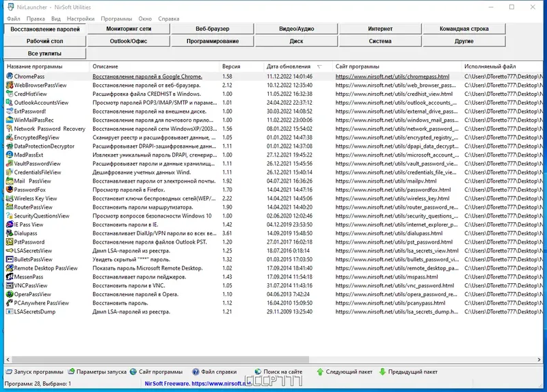Click the OperaPassView icon
This screenshot has width=547, height=392.
click(10, 294)
